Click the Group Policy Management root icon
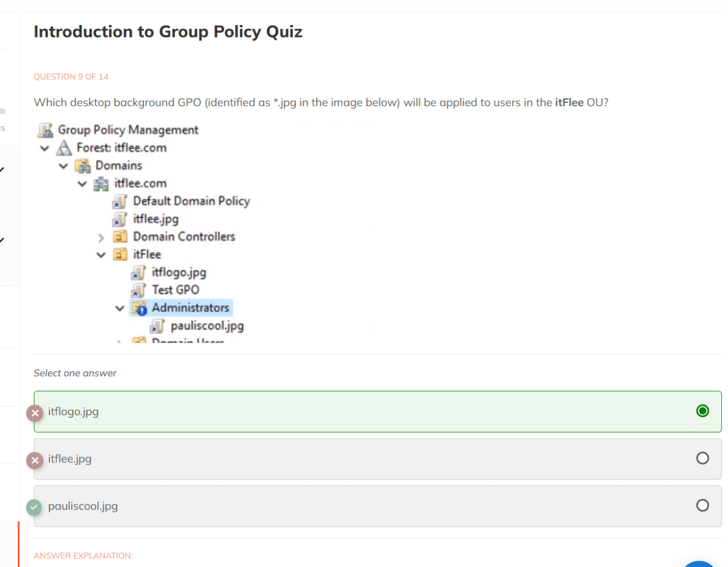 [x=45, y=130]
